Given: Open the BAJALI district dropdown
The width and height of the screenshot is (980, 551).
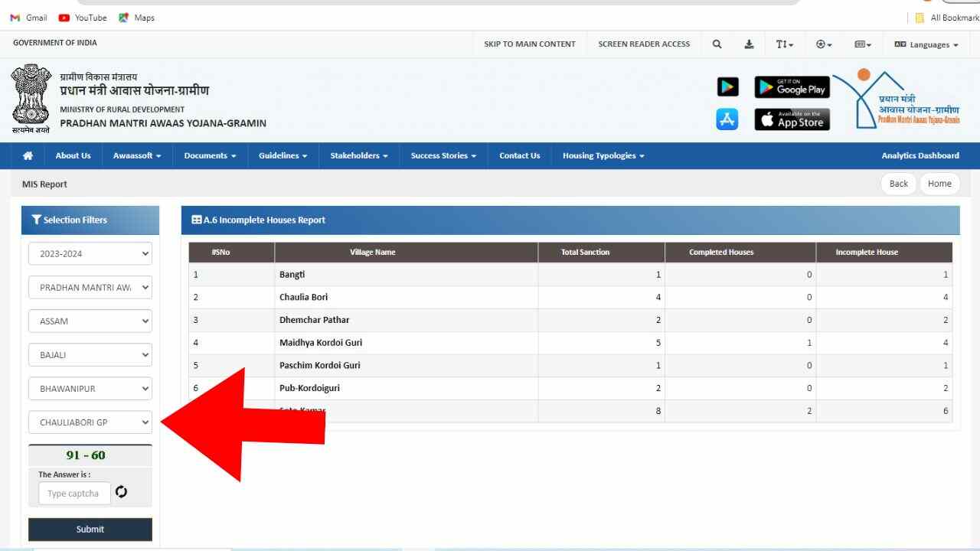Looking at the screenshot, I should [90, 355].
